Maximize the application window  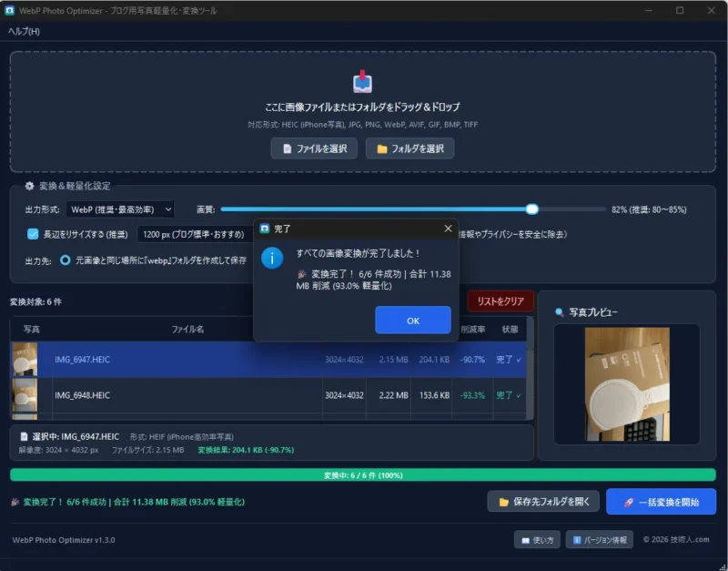(x=680, y=10)
